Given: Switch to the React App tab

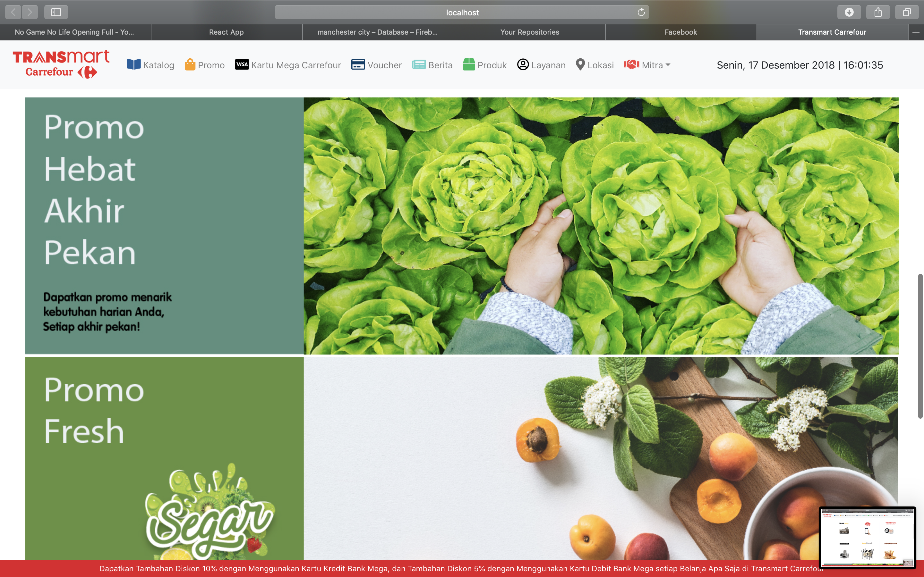Looking at the screenshot, I should tap(226, 32).
